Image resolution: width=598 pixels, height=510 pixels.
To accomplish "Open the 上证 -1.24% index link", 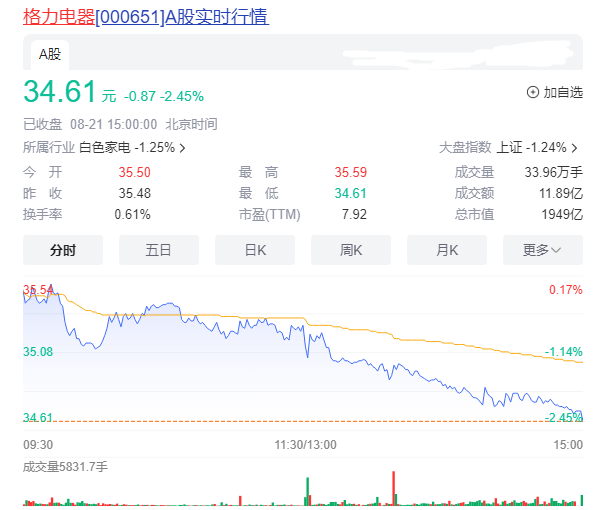I will pyautogui.click(x=531, y=147).
